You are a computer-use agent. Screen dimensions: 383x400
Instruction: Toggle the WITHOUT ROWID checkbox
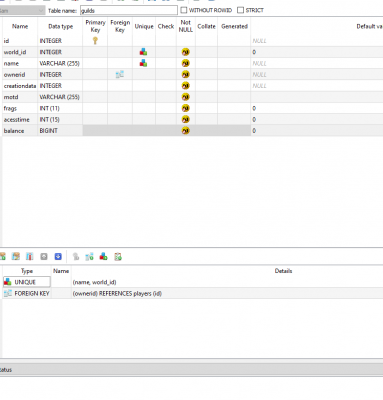[184, 10]
